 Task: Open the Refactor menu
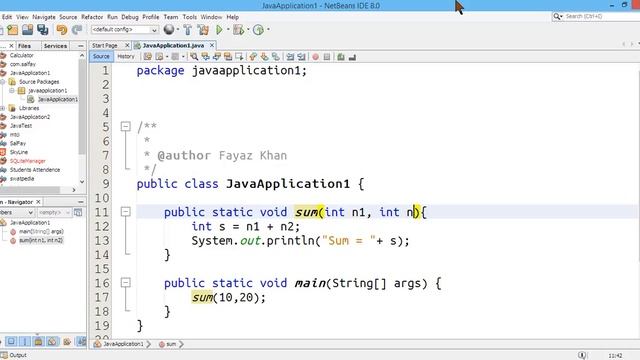click(x=92, y=17)
